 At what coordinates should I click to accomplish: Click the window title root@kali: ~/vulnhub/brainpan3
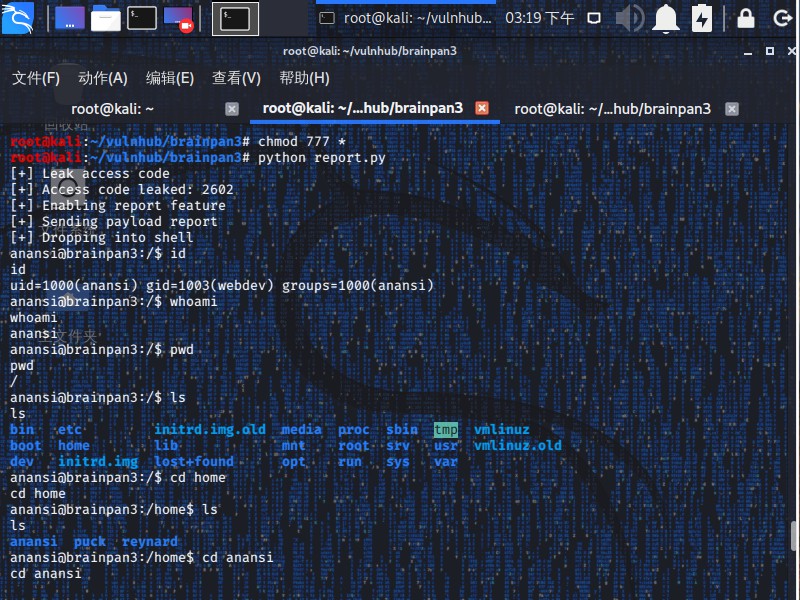coord(369,51)
